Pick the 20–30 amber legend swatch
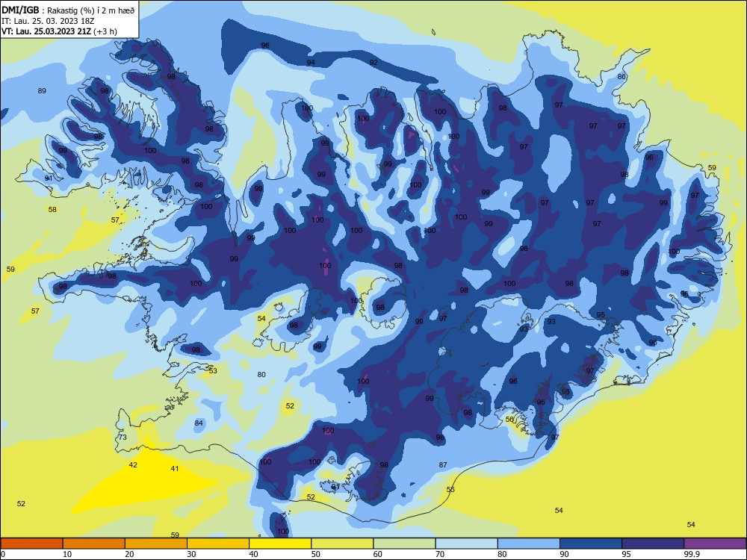 coord(156,544)
